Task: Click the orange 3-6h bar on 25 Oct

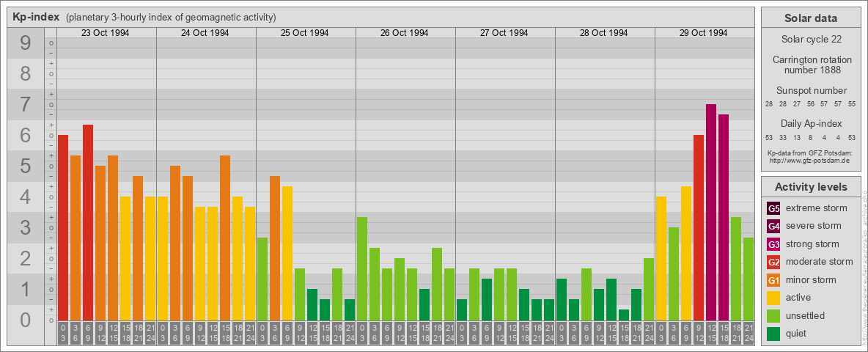Action: (x=275, y=248)
